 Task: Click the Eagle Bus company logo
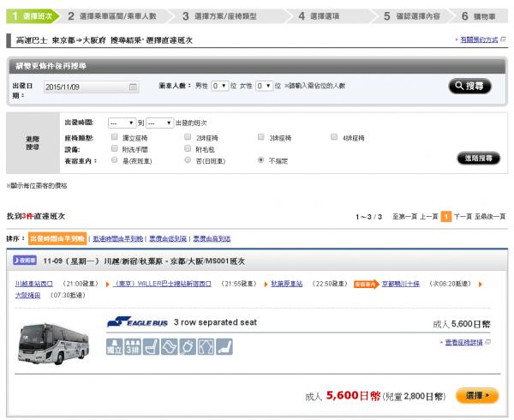click(137, 322)
